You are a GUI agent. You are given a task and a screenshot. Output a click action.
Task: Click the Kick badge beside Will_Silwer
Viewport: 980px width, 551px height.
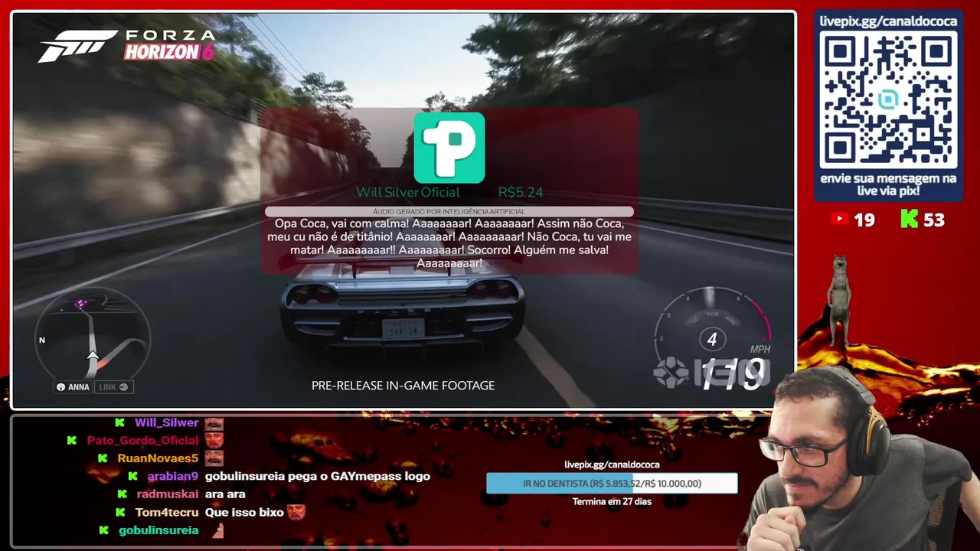point(120,422)
